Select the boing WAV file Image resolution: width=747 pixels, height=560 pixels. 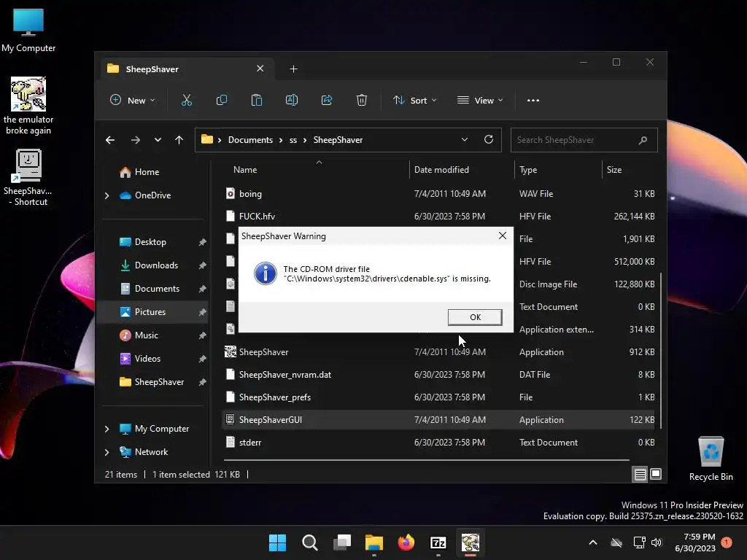tap(438, 194)
